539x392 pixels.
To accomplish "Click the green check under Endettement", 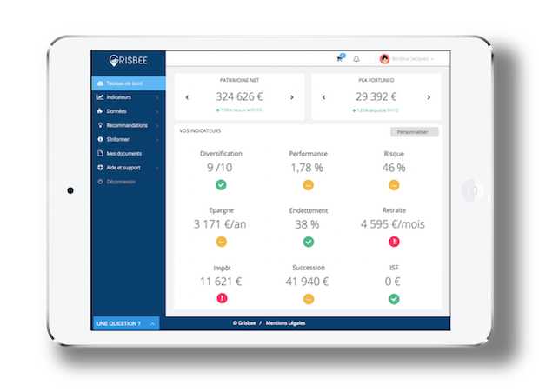I will click(x=308, y=242).
